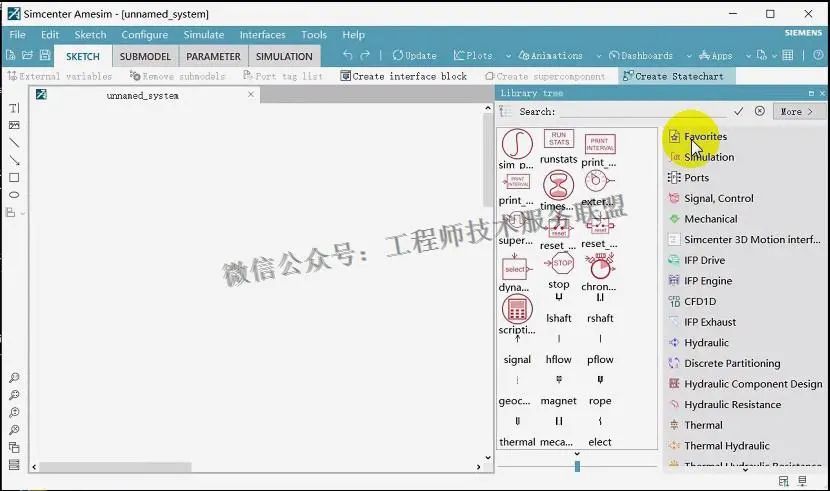
Task: Click Port tag list button
Action: pos(283,76)
